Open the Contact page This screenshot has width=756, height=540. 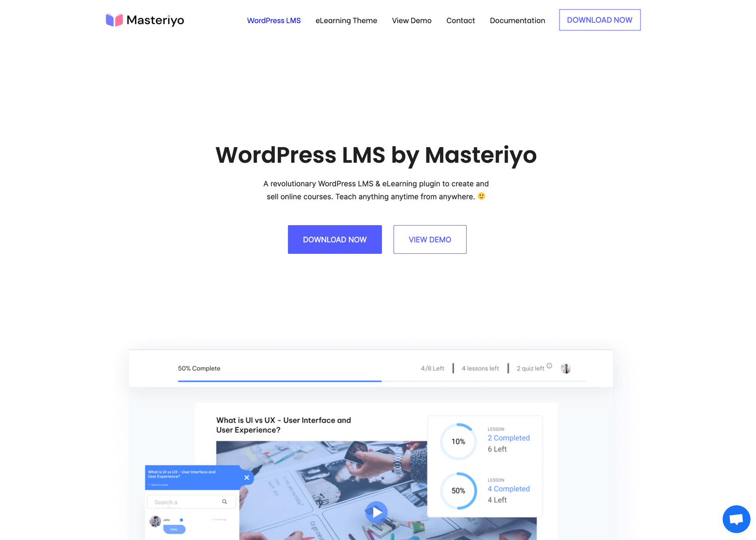pos(461,21)
